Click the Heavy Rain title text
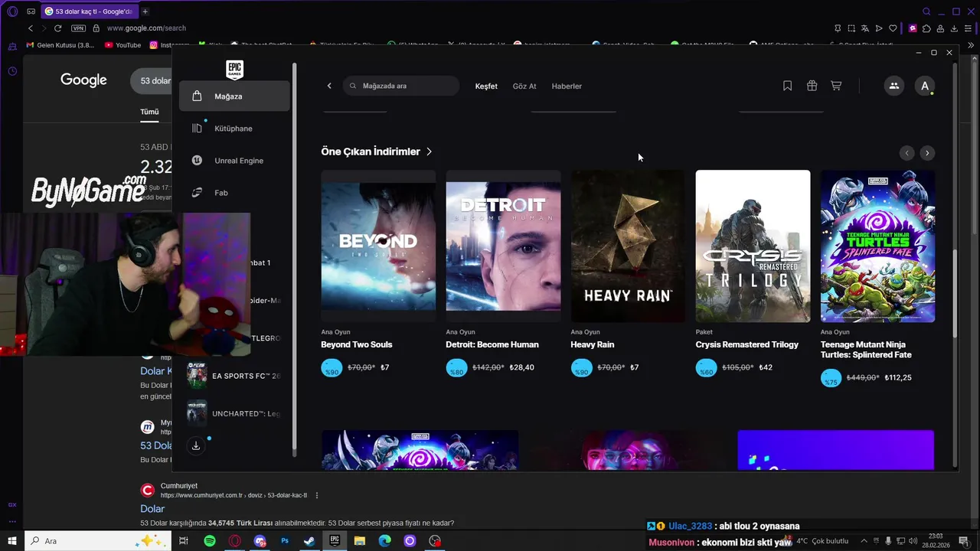Image resolution: width=980 pixels, height=551 pixels. coord(593,344)
